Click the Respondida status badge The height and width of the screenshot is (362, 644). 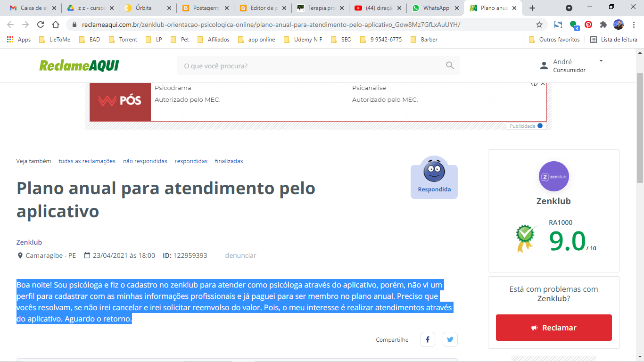tap(434, 177)
